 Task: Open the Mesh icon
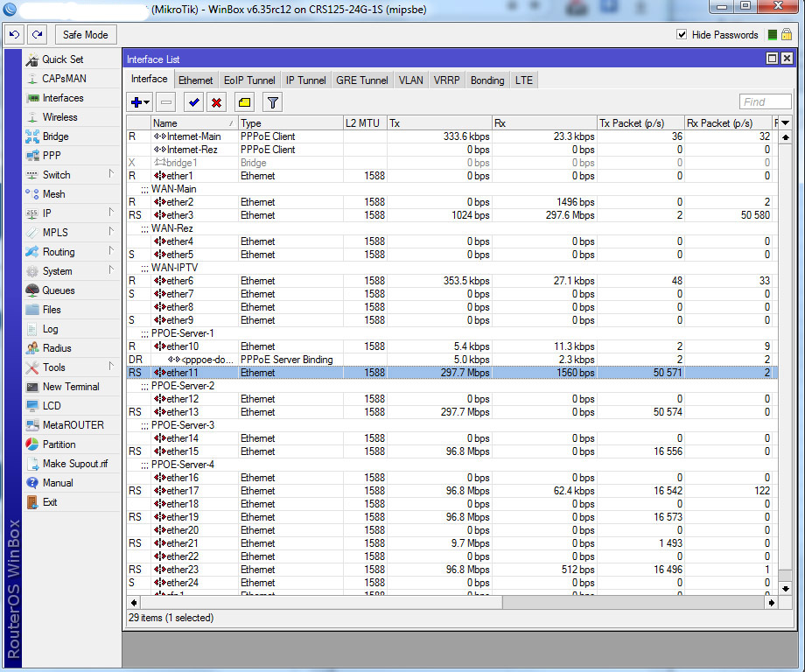click(x=31, y=194)
